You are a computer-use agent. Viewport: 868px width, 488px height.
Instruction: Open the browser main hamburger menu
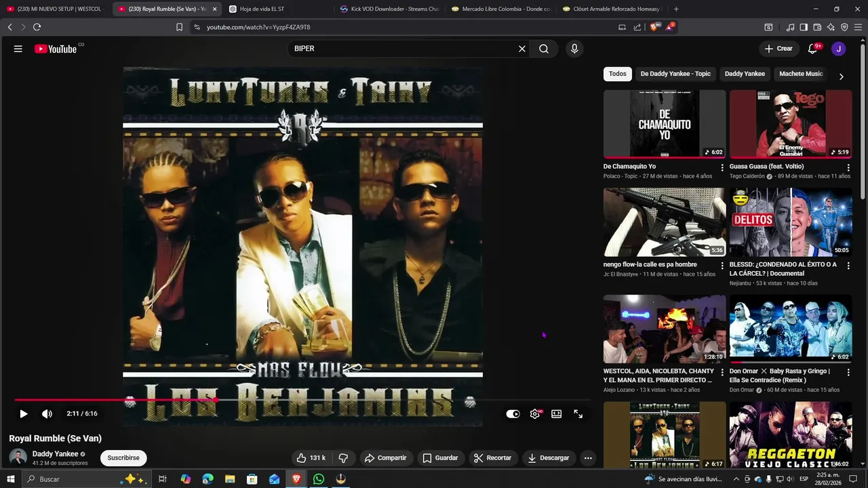point(858,27)
